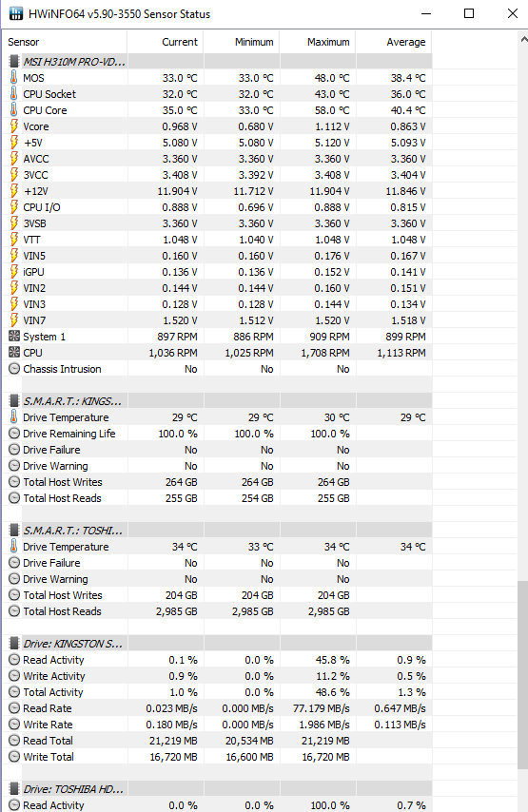
Task: Click the CPU fan RPM icon
Action: click(x=14, y=352)
